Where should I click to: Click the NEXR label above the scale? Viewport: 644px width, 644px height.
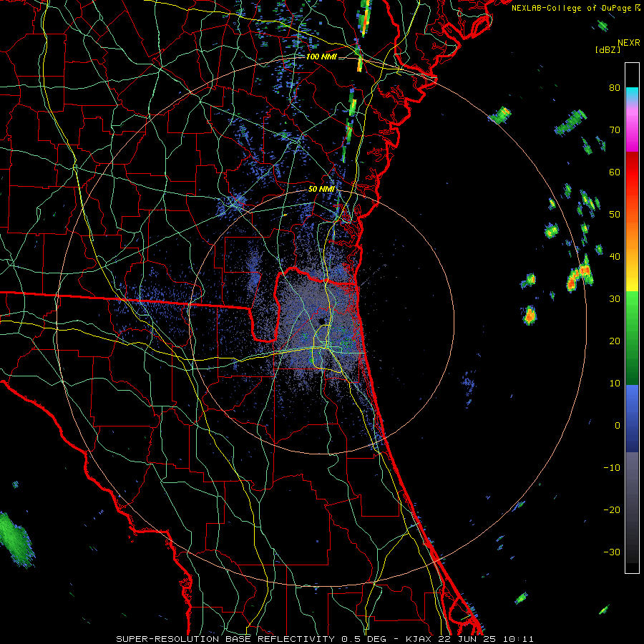click(x=629, y=43)
